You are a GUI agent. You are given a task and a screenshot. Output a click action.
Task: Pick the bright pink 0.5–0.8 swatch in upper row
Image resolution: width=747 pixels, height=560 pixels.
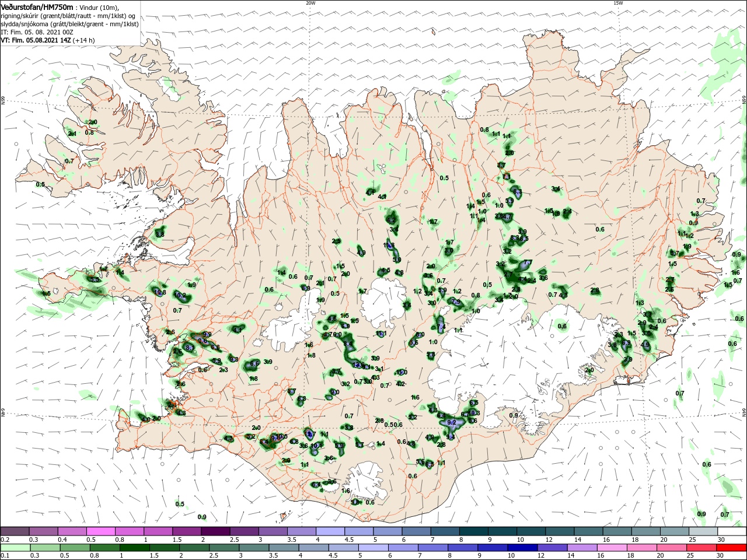click(x=101, y=531)
